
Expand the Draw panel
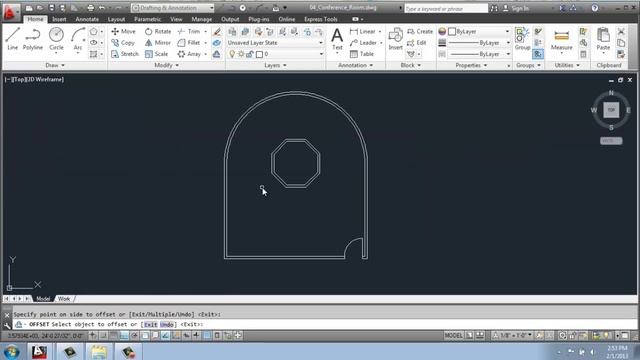(55, 65)
